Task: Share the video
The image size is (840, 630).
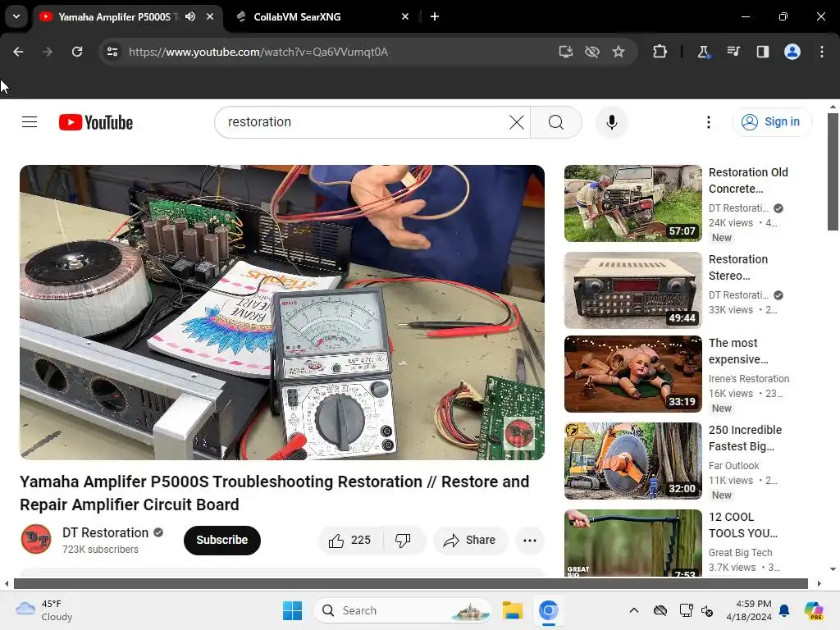Action: (x=470, y=540)
